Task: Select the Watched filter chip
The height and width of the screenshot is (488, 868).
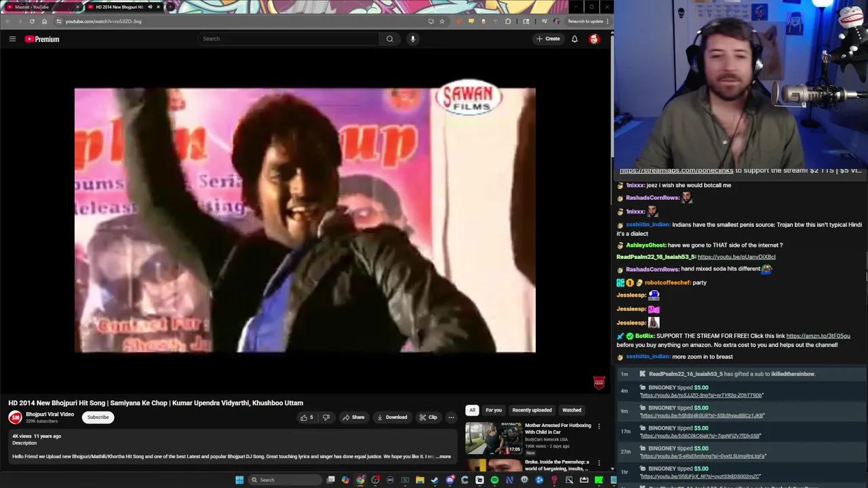Action: pos(572,410)
